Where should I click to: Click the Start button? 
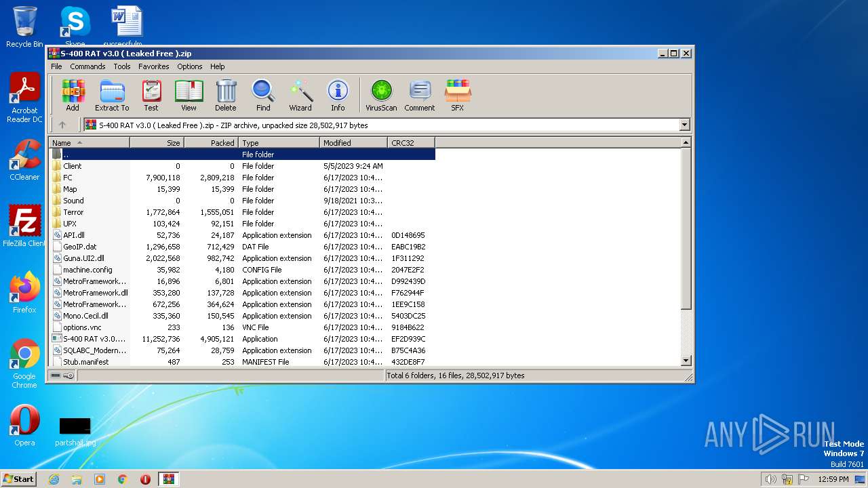pyautogui.click(x=19, y=479)
